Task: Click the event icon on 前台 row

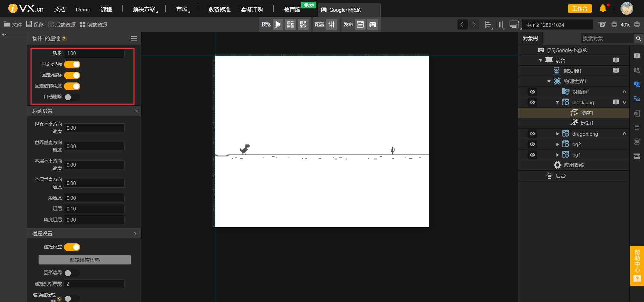Action: click(x=616, y=60)
